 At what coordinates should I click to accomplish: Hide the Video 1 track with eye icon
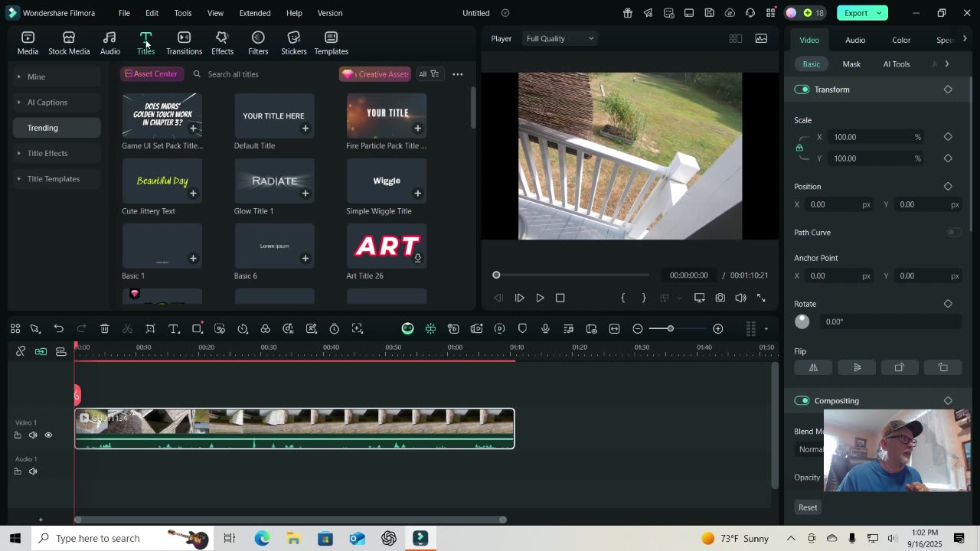click(x=48, y=435)
